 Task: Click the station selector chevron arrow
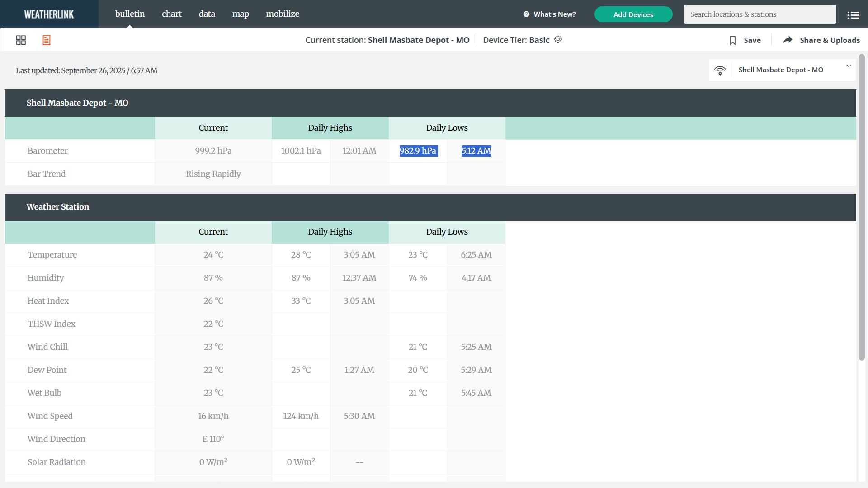[849, 66]
